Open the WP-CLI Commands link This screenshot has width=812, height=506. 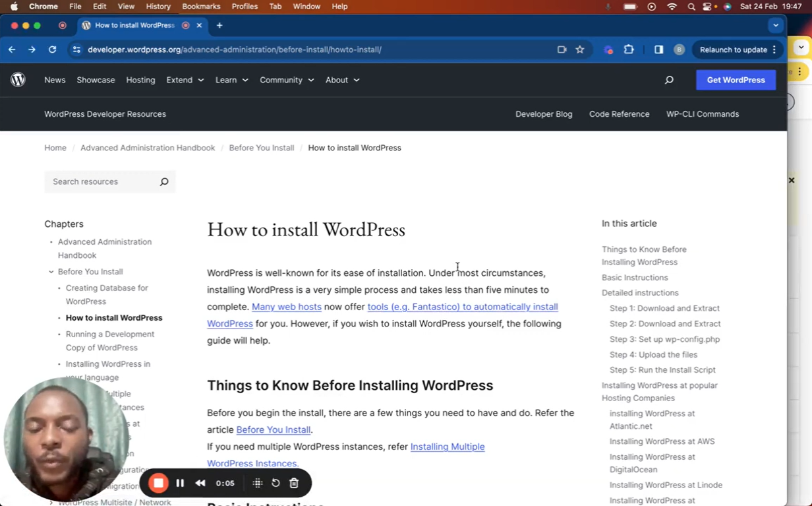pos(703,114)
